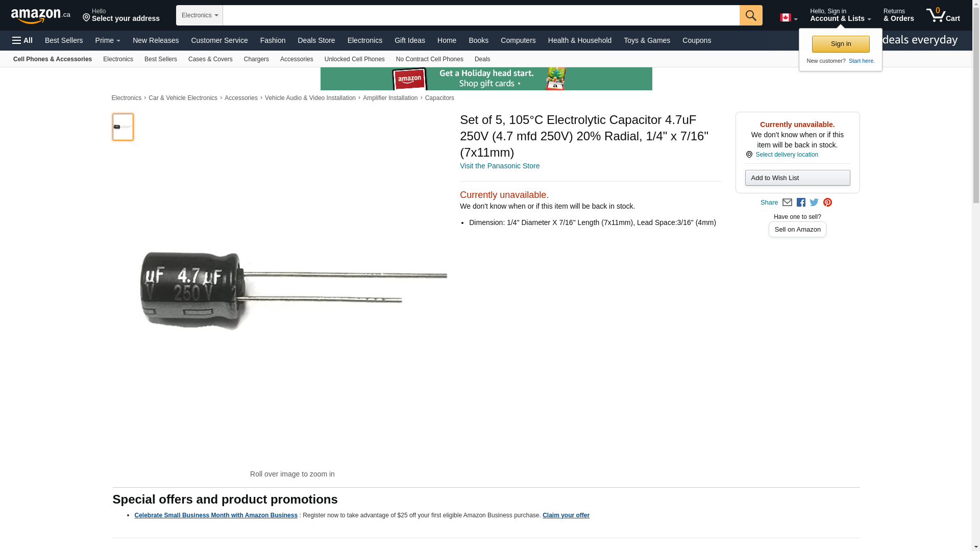Select Chargers in the sub-navigation
The image size is (980, 551).
(256, 59)
